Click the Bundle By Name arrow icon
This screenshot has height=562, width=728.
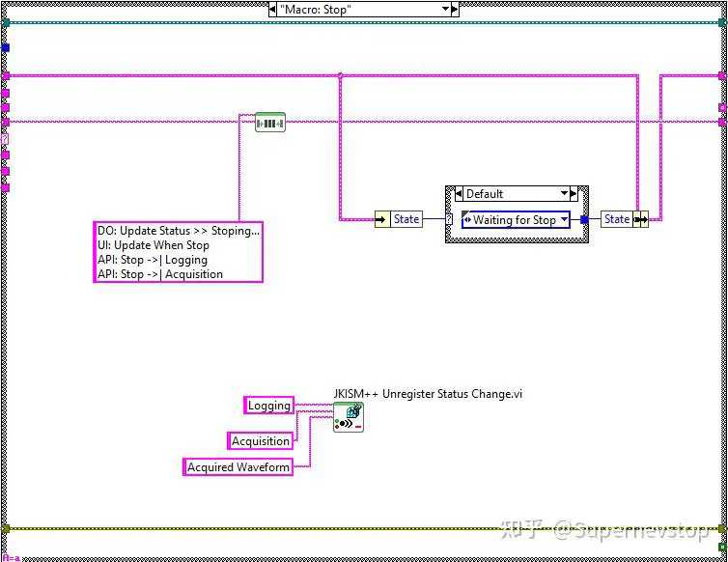pyautogui.click(x=641, y=219)
